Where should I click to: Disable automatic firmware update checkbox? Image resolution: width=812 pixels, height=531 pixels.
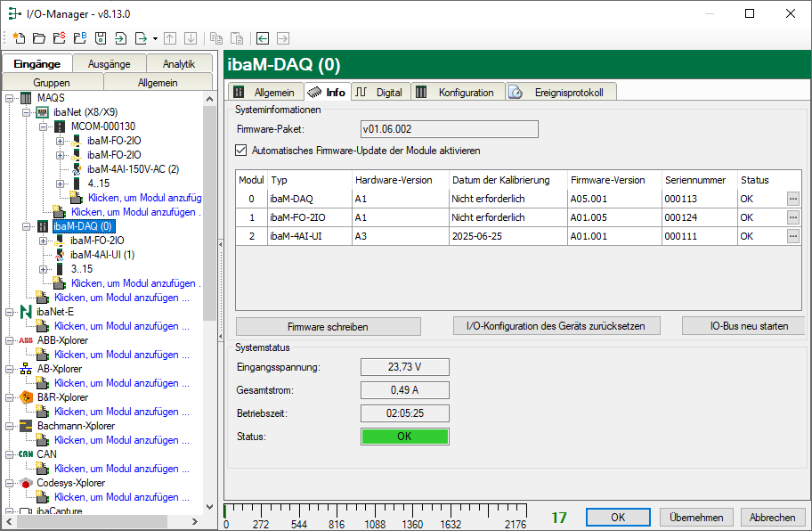[240, 151]
